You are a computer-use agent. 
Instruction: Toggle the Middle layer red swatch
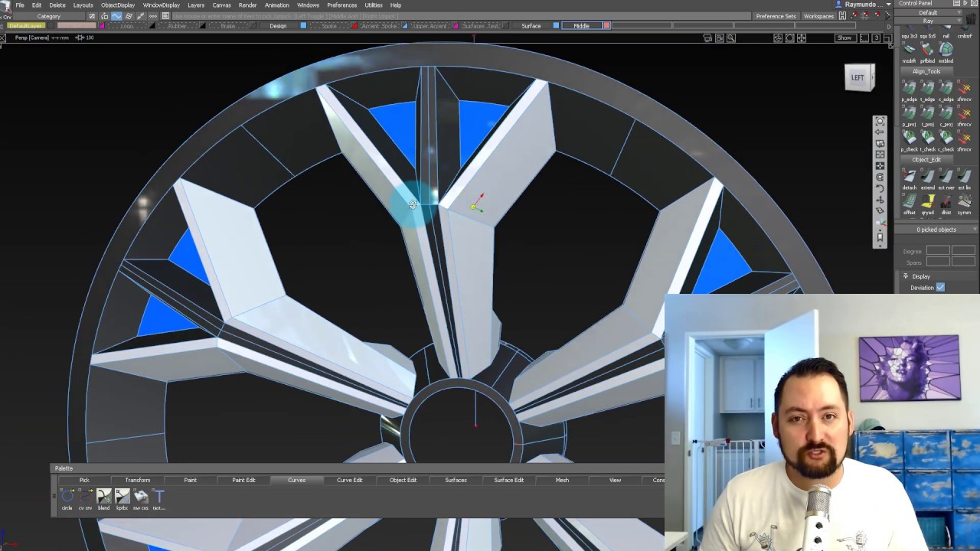coord(606,26)
